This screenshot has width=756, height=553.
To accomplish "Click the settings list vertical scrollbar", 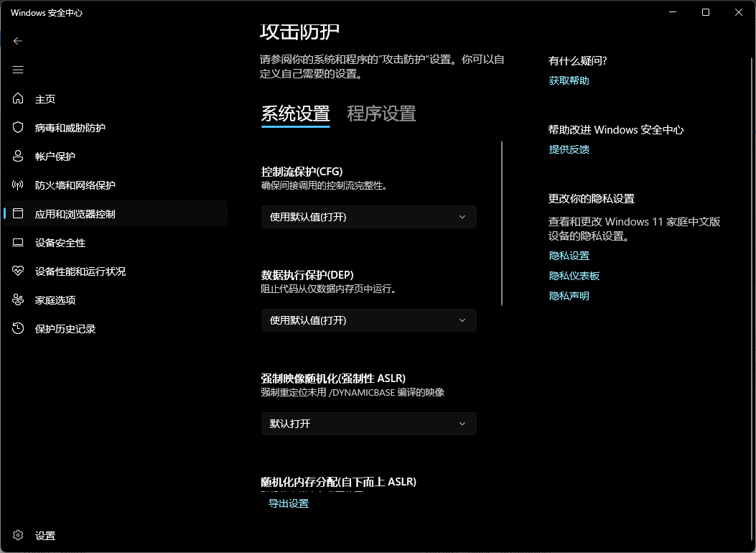I will pyautogui.click(x=502, y=223).
